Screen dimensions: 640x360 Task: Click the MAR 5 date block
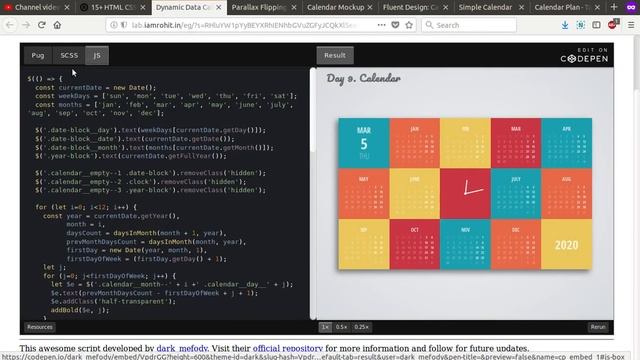coord(364,143)
